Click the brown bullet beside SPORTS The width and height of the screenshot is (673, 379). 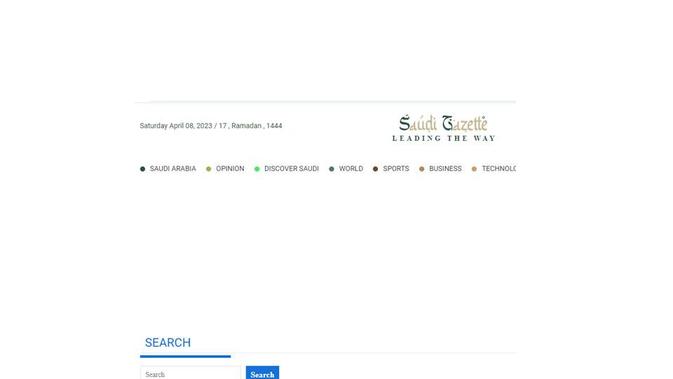[376, 169]
